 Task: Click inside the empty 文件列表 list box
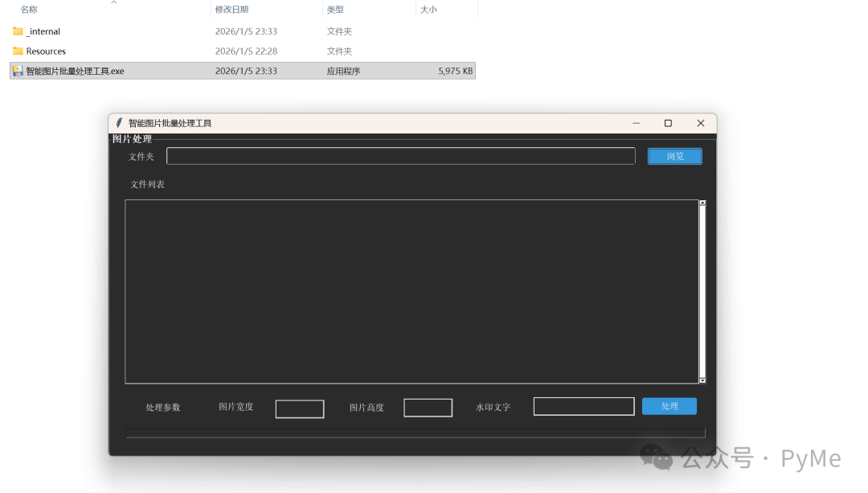pyautogui.click(x=411, y=291)
